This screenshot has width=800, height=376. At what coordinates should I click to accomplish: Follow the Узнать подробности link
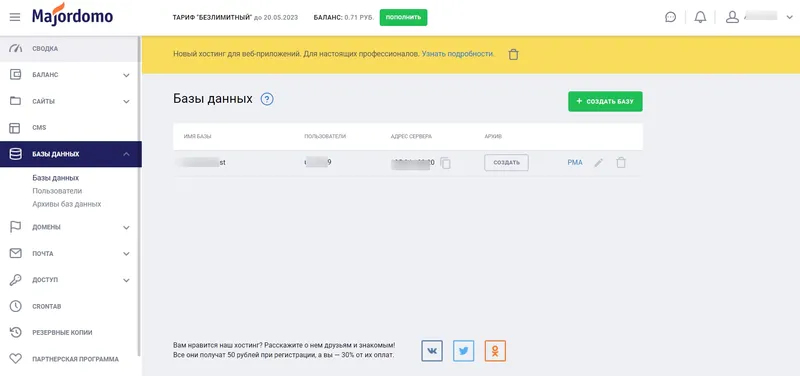[x=458, y=54]
